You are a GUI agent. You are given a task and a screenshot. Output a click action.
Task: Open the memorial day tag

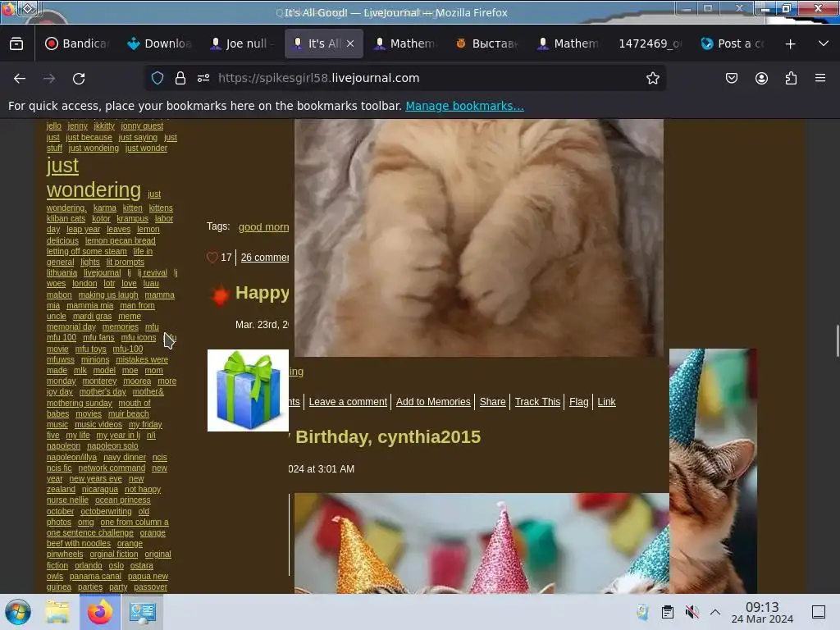tap(71, 326)
